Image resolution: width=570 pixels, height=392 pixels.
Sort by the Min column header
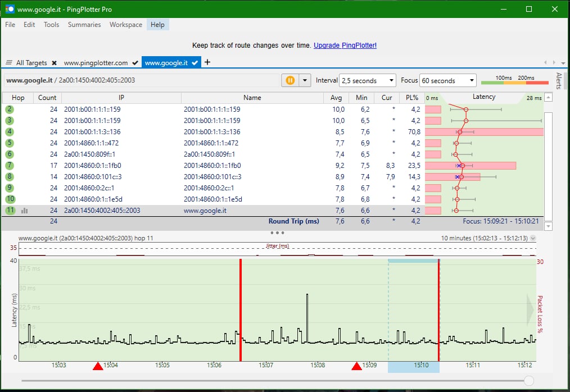(361, 98)
